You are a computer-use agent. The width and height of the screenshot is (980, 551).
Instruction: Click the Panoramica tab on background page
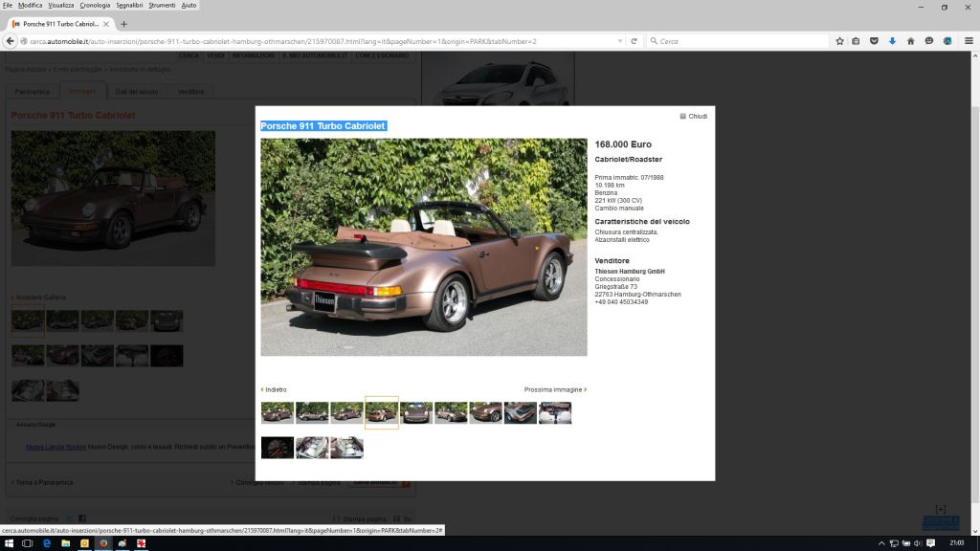click(x=33, y=92)
